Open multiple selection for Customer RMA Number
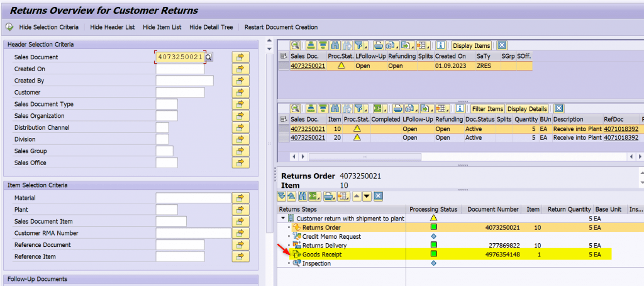 coord(241,233)
